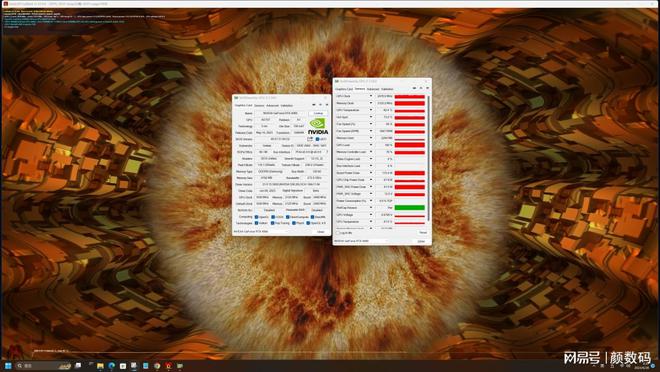Click the NVIDIA logo in the Graphics Card window
The width and height of the screenshot is (660, 372).
(318, 126)
